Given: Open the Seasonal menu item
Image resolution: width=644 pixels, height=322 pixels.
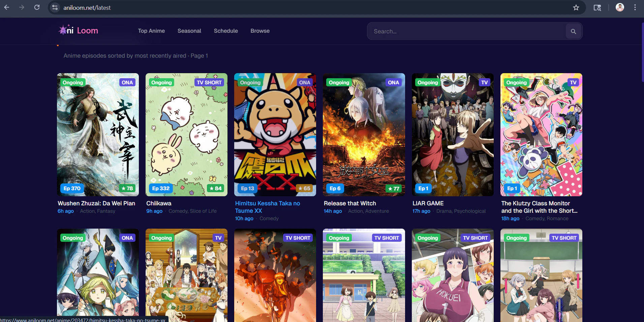Looking at the screenshot, I should pyautogui.click(x=189, y=31).
